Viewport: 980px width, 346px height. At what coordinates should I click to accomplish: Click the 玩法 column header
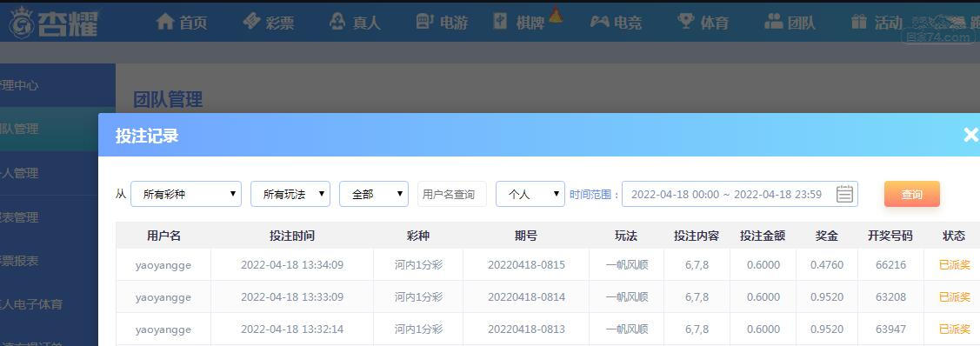(x=626, y=236)
